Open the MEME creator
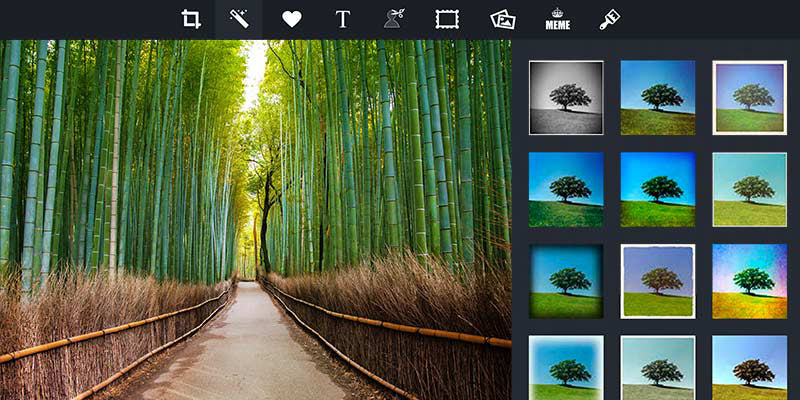 coord(557,19)
